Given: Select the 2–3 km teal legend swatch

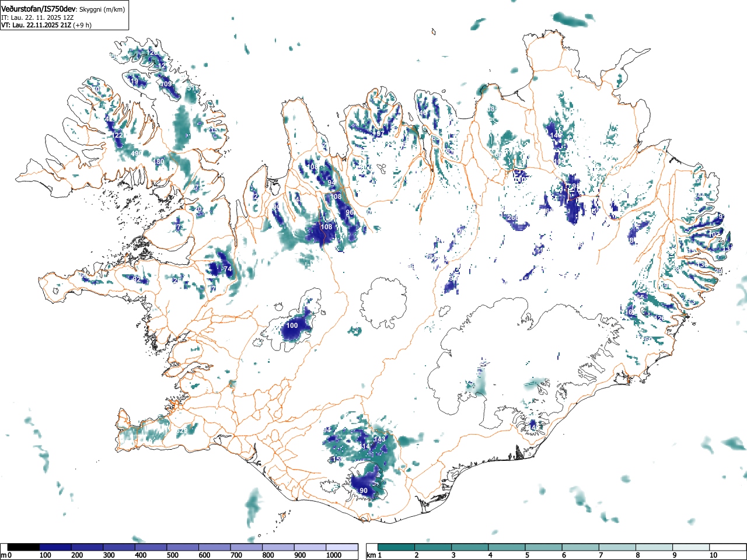Looking at the screenshot, I should [433, 547].
